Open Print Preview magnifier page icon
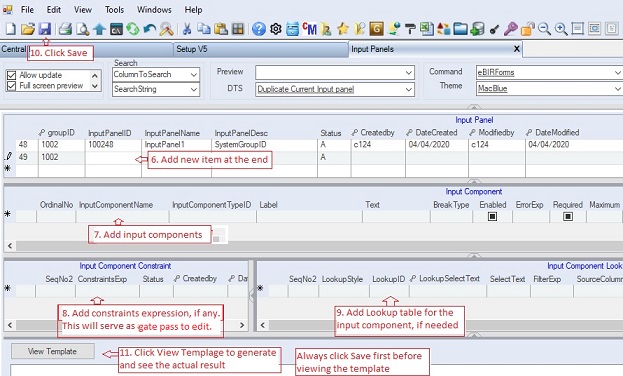623x376 pixels. pyautogui.click(x=83, y=29)
